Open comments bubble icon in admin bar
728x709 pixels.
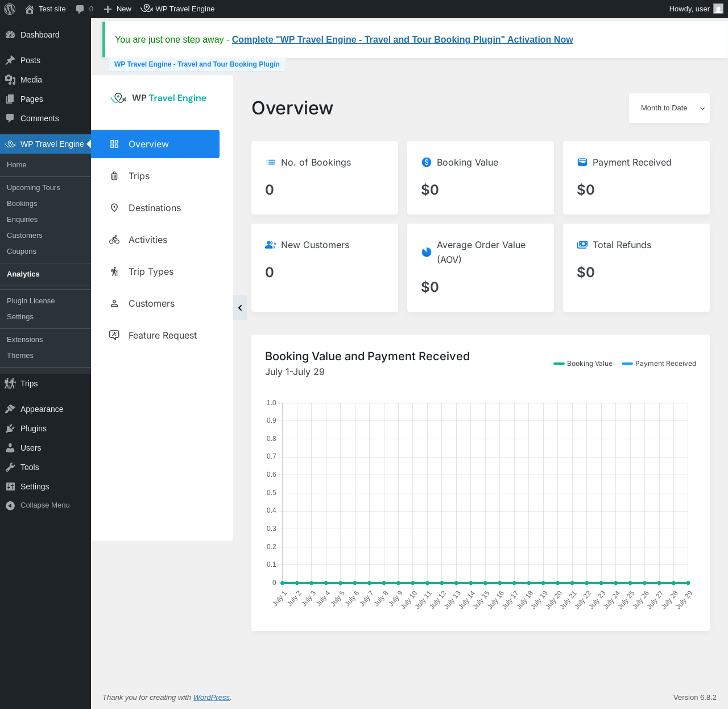(x=80, y=9)
